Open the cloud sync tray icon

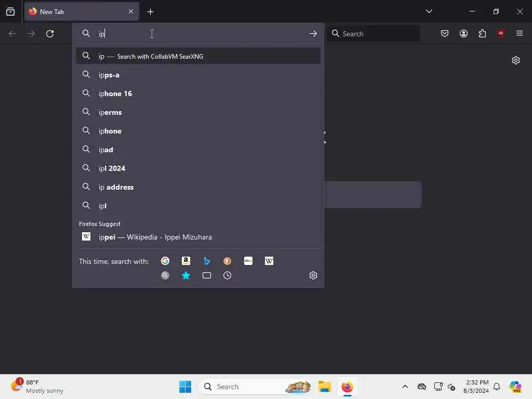[x=422, y=387]
